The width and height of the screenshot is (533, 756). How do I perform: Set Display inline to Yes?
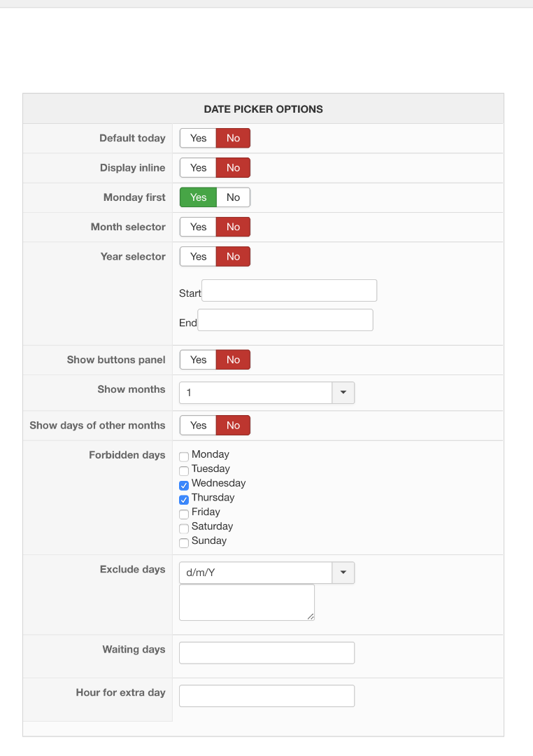(198, 168)
